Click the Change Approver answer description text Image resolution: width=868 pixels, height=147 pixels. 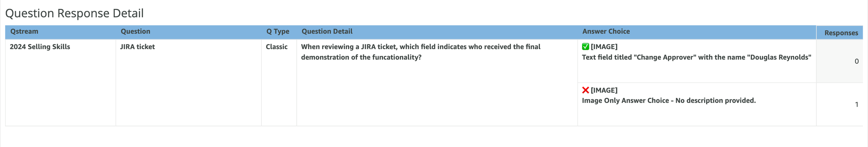tap(696, 57)
